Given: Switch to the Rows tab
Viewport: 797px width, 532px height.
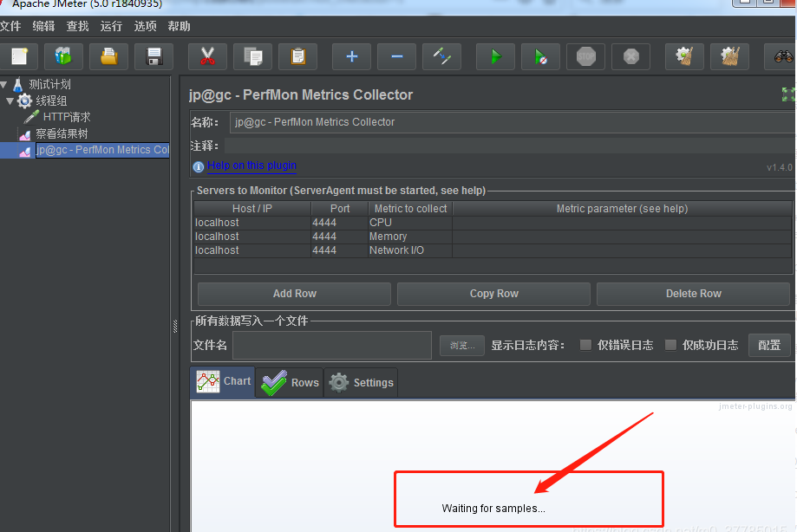Looking at the screenshot, I should (x=290, y=383).
